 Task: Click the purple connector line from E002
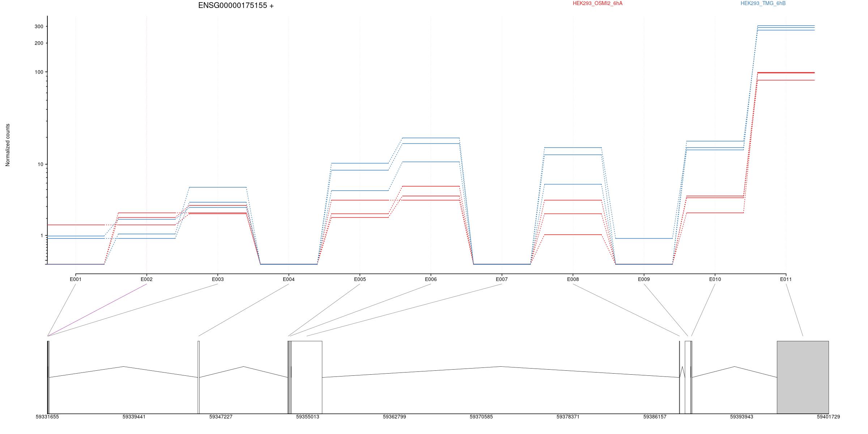(x=97, y=310)
